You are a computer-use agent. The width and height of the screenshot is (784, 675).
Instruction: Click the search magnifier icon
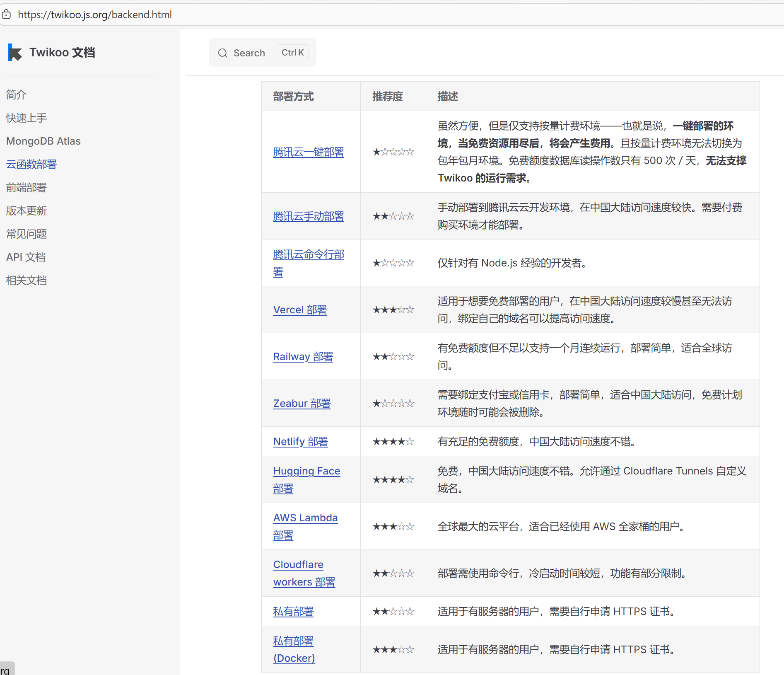tap(223, 53)
